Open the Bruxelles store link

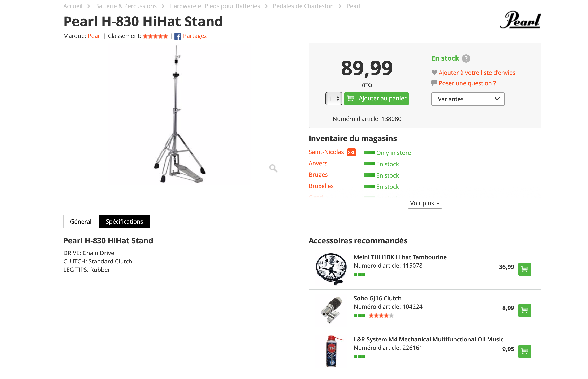pyautogui.click(x=321, y=186)
